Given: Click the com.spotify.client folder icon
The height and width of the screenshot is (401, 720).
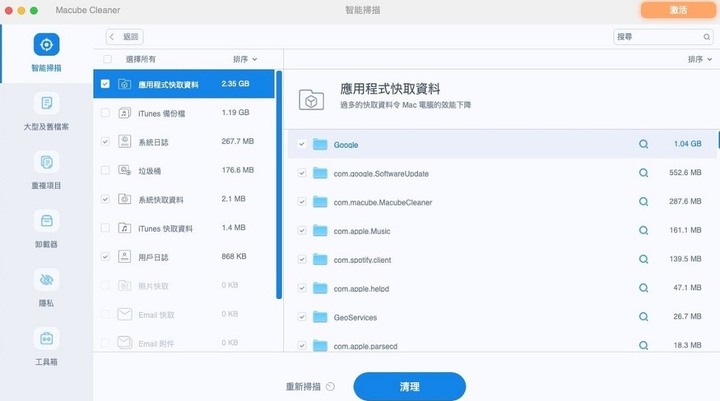Looking at the screenshot, I should [x=320, y=260].
